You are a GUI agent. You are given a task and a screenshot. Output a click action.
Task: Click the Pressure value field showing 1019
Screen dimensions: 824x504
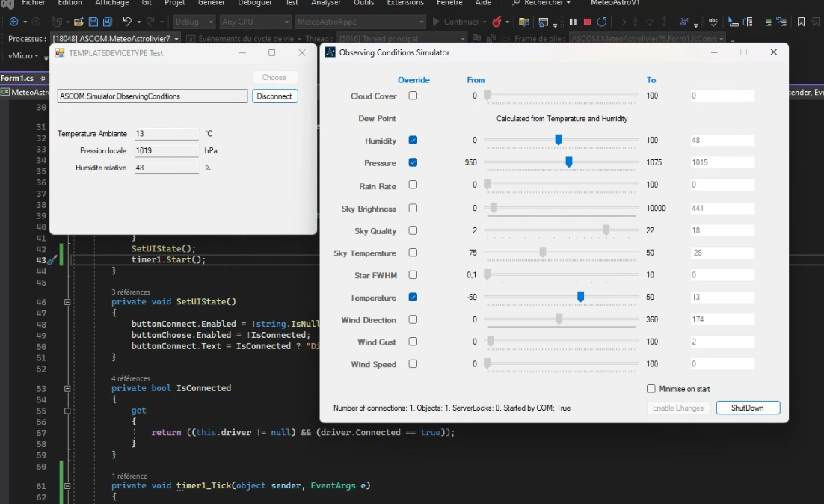pos(722,162)
